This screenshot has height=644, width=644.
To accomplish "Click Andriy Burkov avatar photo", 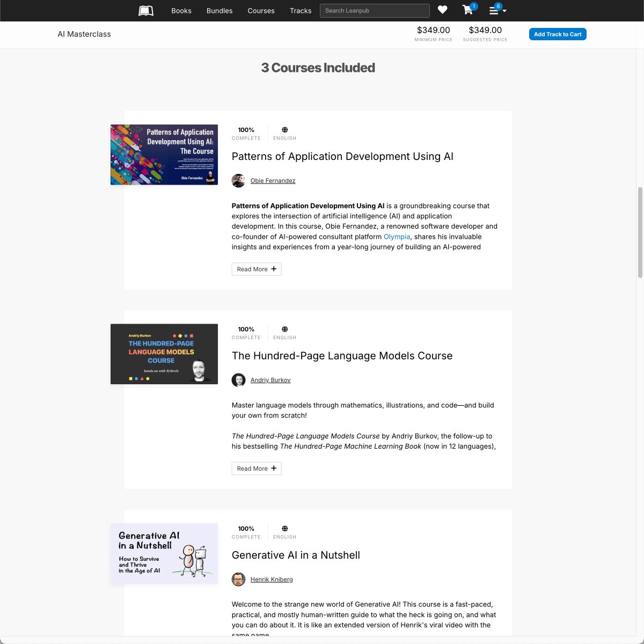I will click(x=238, y=380).
